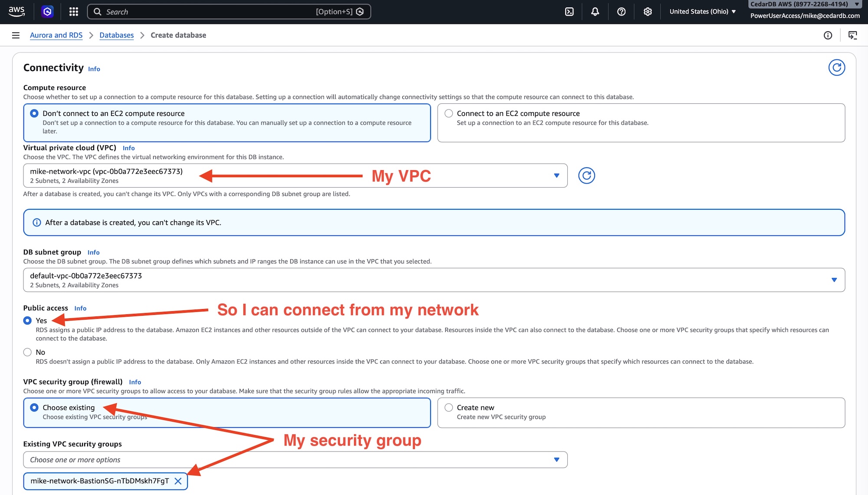The width and height of the screenshot is (868, 495).
Task: Select Connect to an EC2 compute resource
Action: [449, 113]
